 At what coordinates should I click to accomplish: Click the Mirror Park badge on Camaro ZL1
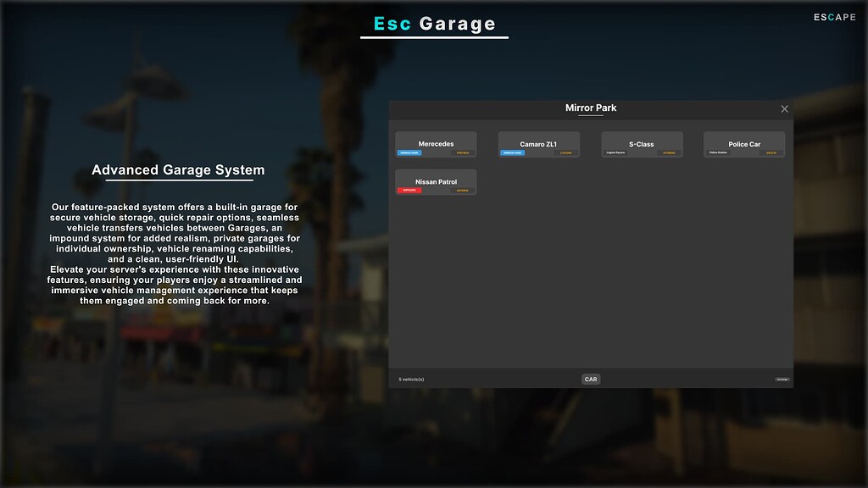click(512, 152)
